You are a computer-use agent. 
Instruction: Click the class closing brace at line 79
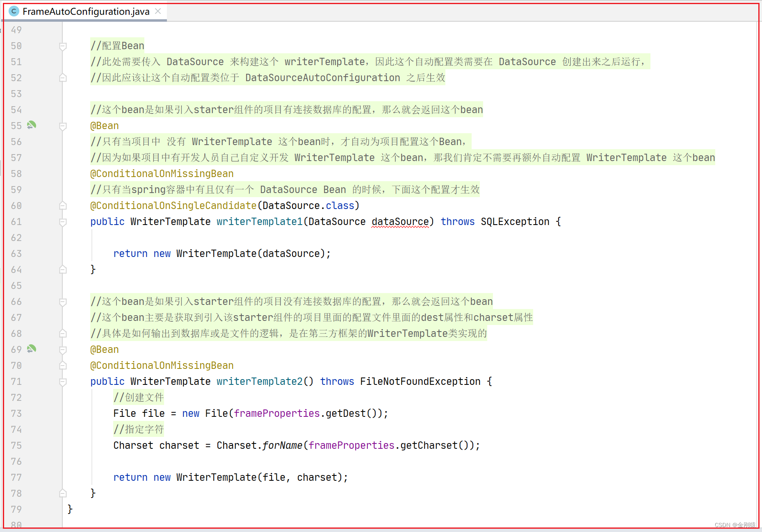pyautogui.click(x=70, y=509)
